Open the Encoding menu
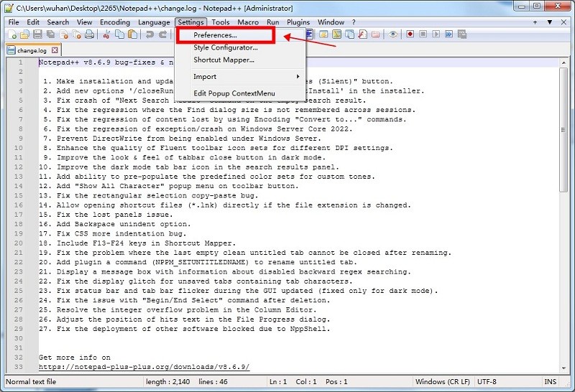 click(x=115, y=22)
